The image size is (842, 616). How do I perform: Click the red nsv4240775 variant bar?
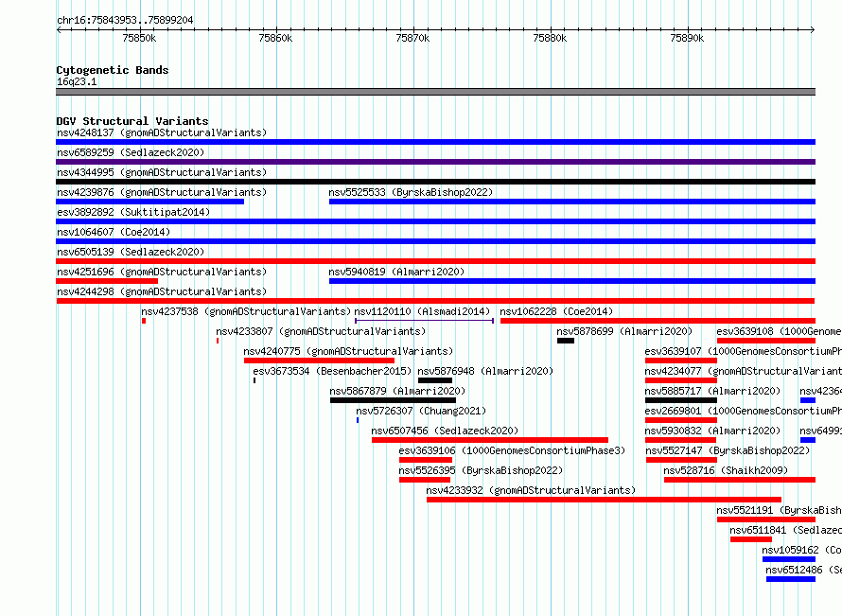(x=319, y=361)
